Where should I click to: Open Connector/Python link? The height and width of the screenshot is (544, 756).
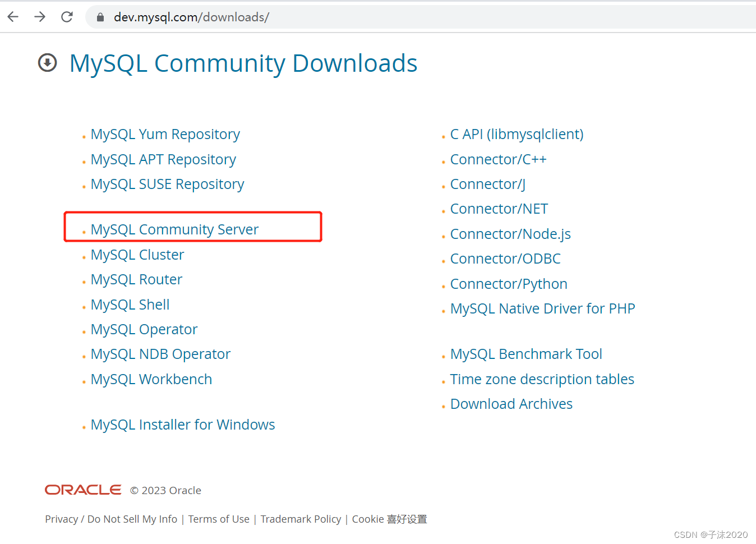pyautogui.click(x=509, y=284)
